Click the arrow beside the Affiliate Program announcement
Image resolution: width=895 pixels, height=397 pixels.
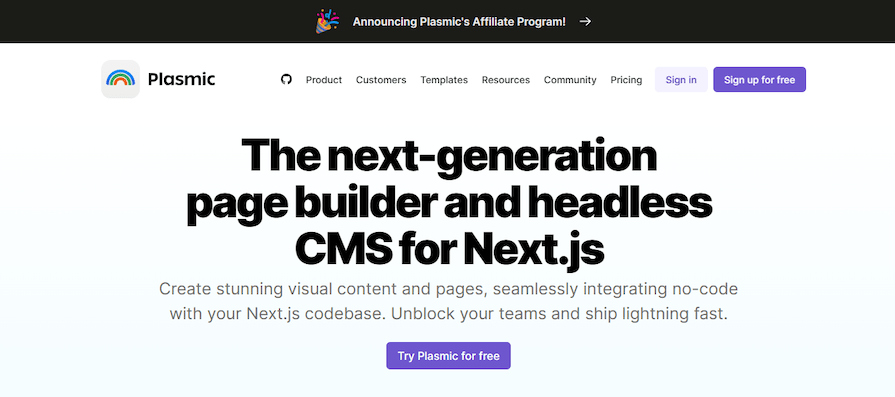[x=585, y=22]
